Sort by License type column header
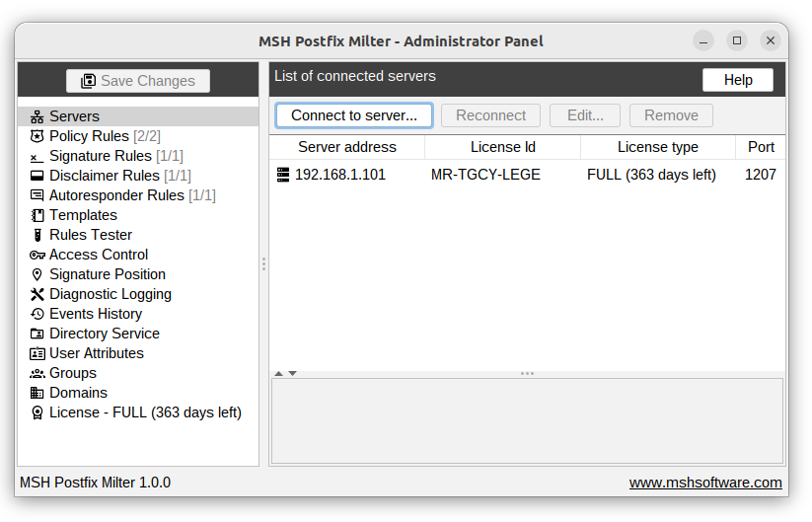The width and height of the screenshot is (812, 522). (658, 147)
